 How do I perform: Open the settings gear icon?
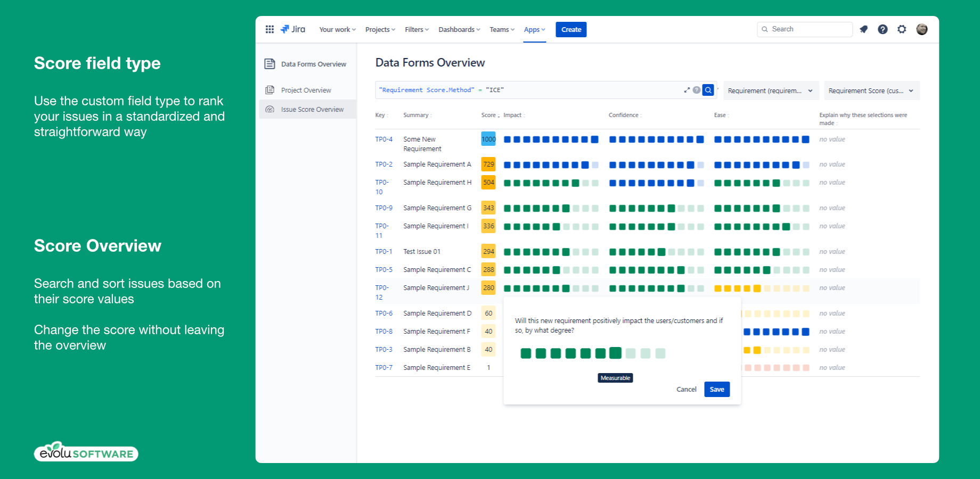coord(902,29)
